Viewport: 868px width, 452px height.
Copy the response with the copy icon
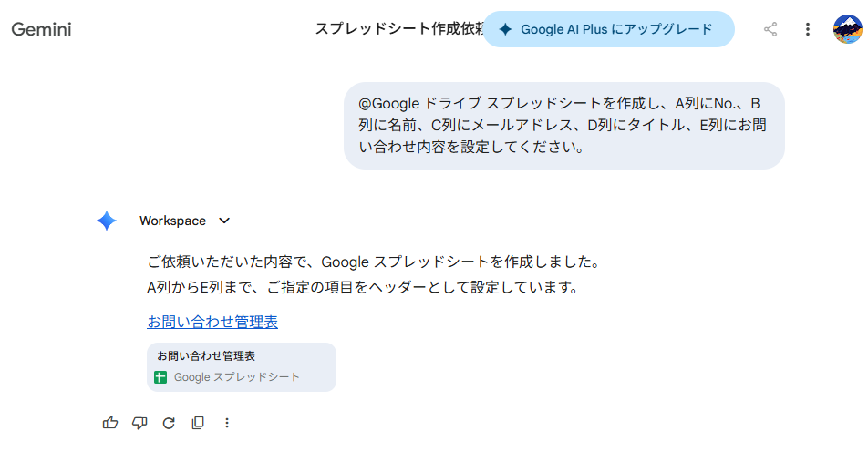coord(198,423)
